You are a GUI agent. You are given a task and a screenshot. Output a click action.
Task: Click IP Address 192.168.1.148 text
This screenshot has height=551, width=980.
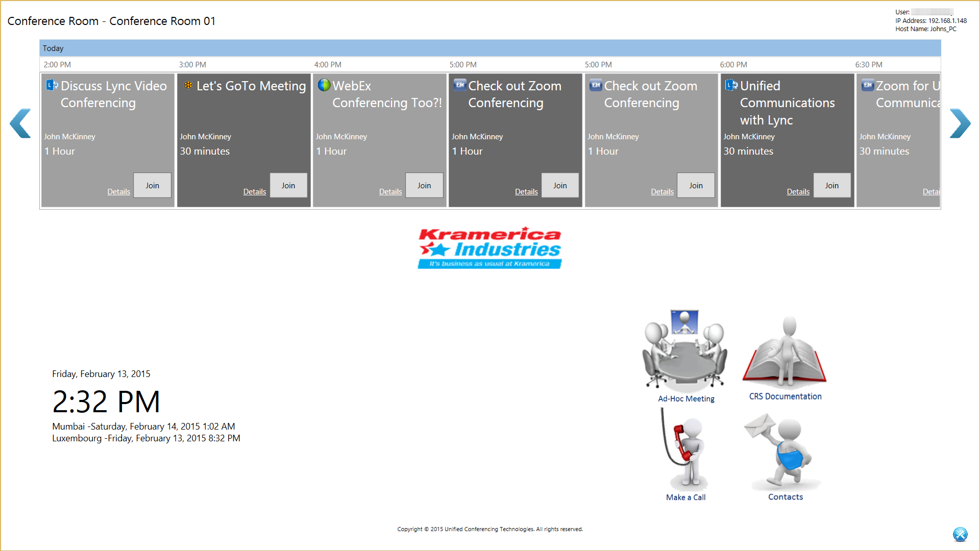931,21
